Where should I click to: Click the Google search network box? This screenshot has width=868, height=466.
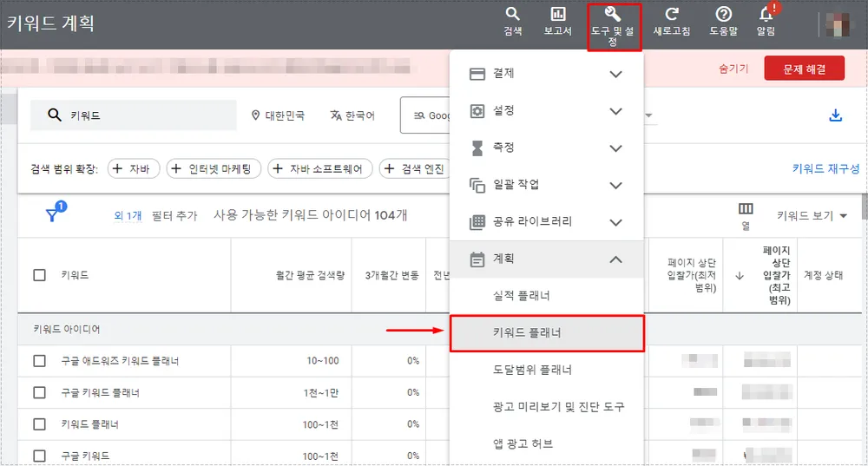(425, 115)
